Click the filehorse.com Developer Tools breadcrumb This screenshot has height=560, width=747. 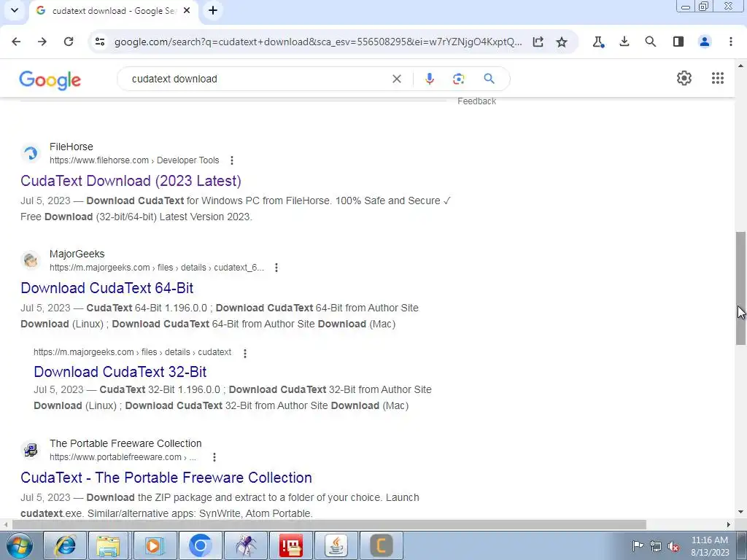click(134, 160)
